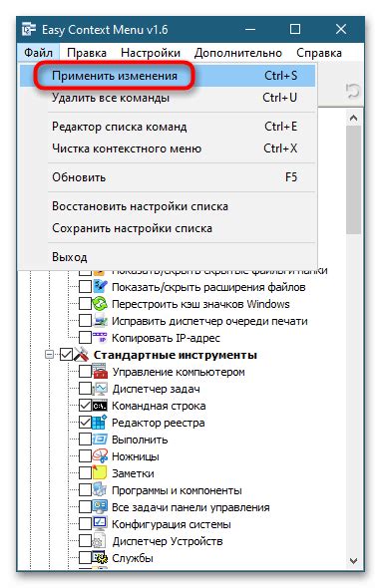Enable the Службы checkbox
Screen dimensions: 381x588
click(x=85, y=558)
